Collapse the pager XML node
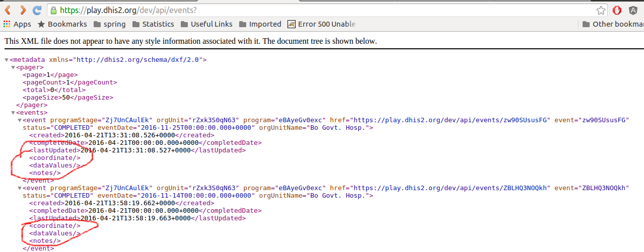Viewport: 644px width, 252px height. coord(13,67)
